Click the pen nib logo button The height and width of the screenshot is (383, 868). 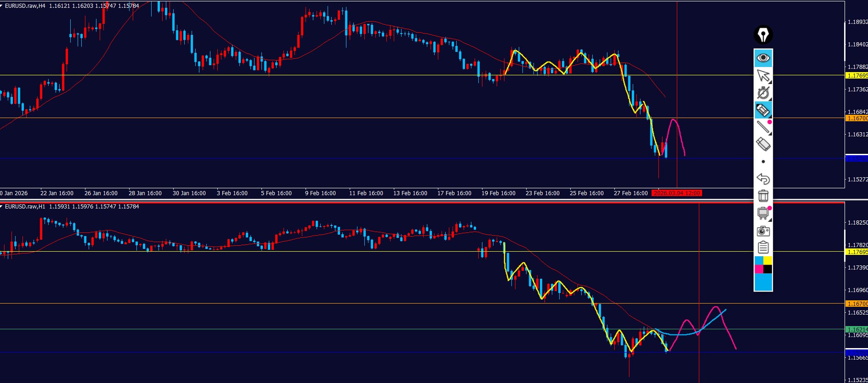pos(763,35)
